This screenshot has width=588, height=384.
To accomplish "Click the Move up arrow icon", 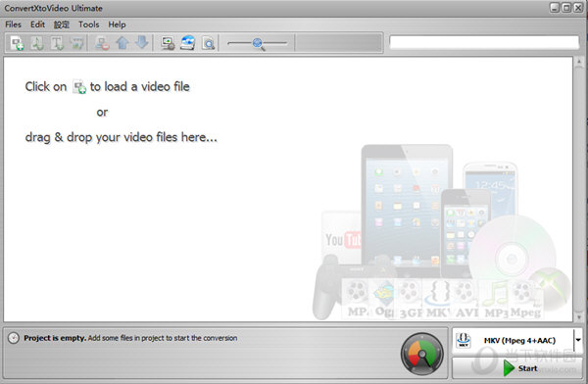I will tap(122, 43).
